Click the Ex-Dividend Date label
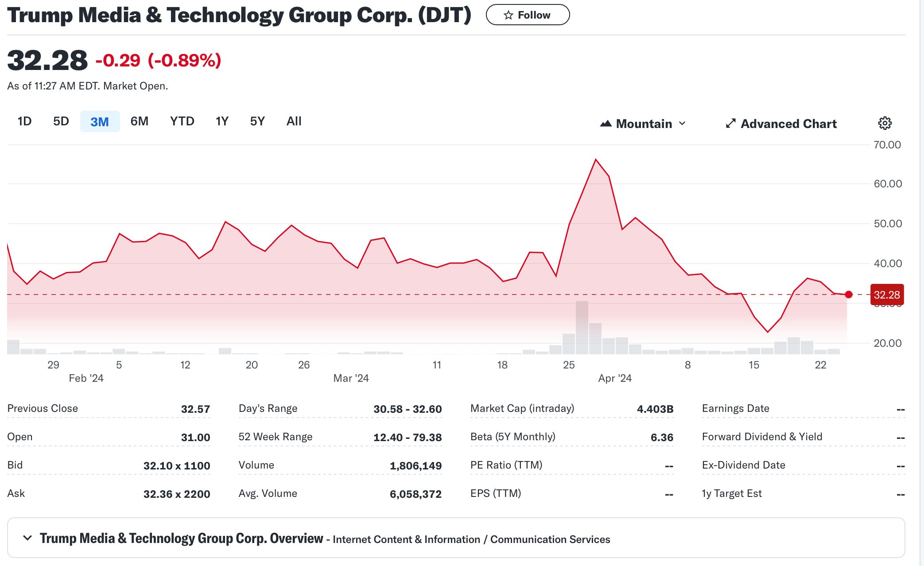The width and height of the screenshot is (924, 566). tap(744, 465)
